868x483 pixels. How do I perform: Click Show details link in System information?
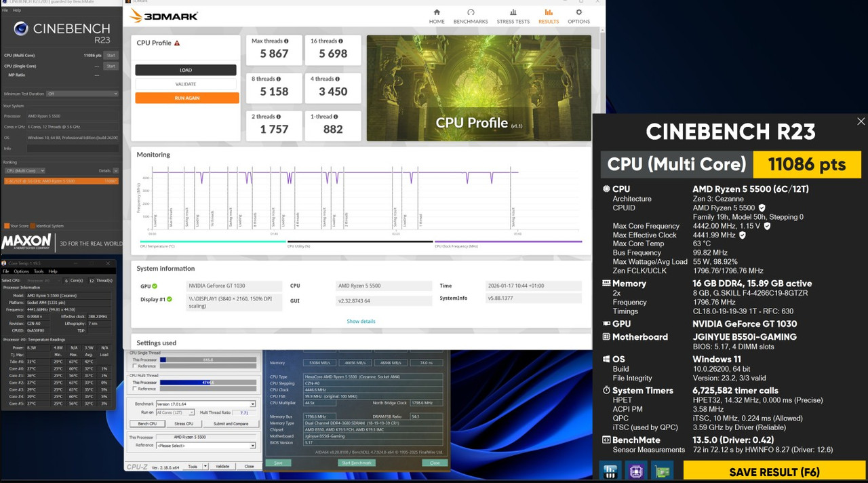click(x=361, y=322)
